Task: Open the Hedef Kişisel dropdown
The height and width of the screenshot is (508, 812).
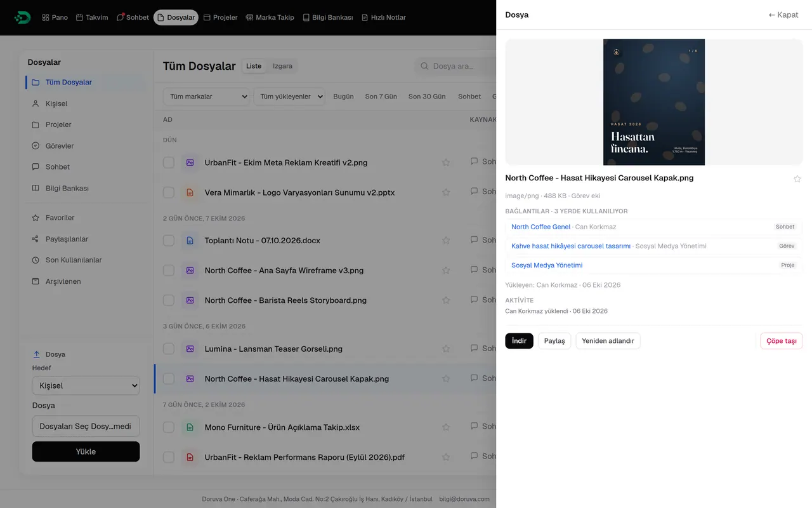Action: pyautogui.click(x=86, y=385)
